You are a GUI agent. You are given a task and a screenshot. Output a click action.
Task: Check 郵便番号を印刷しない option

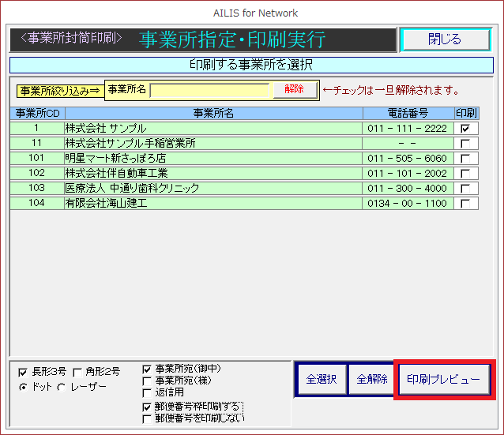tap(147, 418)
